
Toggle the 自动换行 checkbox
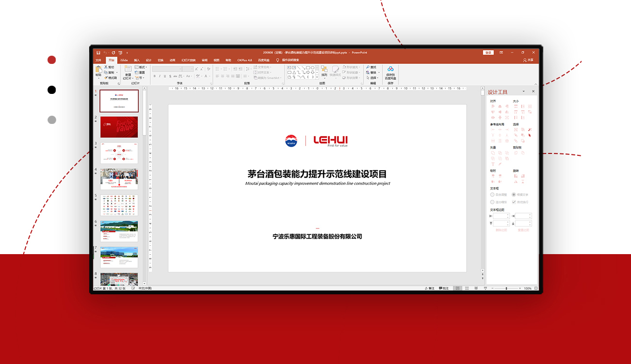coord(514,202)
